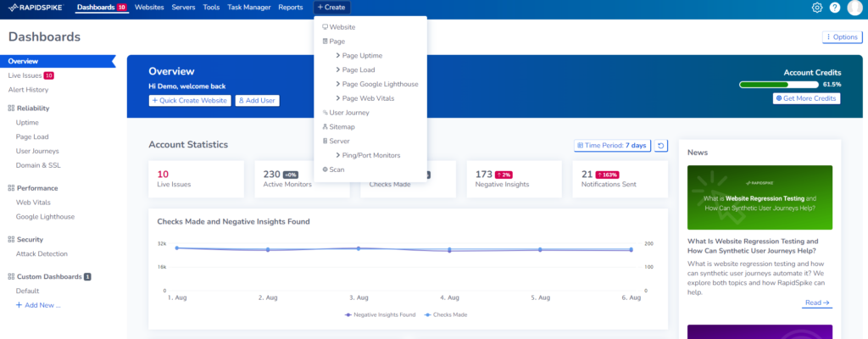The width and height of the screenshot is (868, 339).
Task: Choose Sitemap in Create menu
Action: (338, 127)
